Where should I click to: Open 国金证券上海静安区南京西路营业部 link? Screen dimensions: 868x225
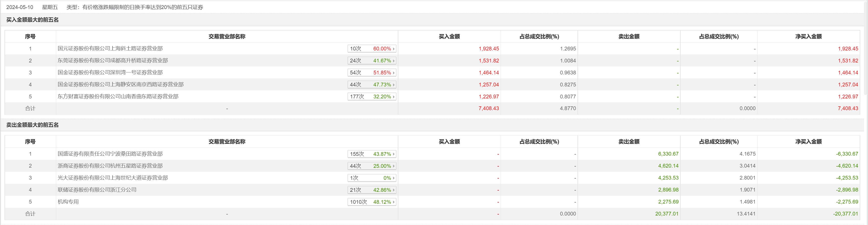coord(121,85)
